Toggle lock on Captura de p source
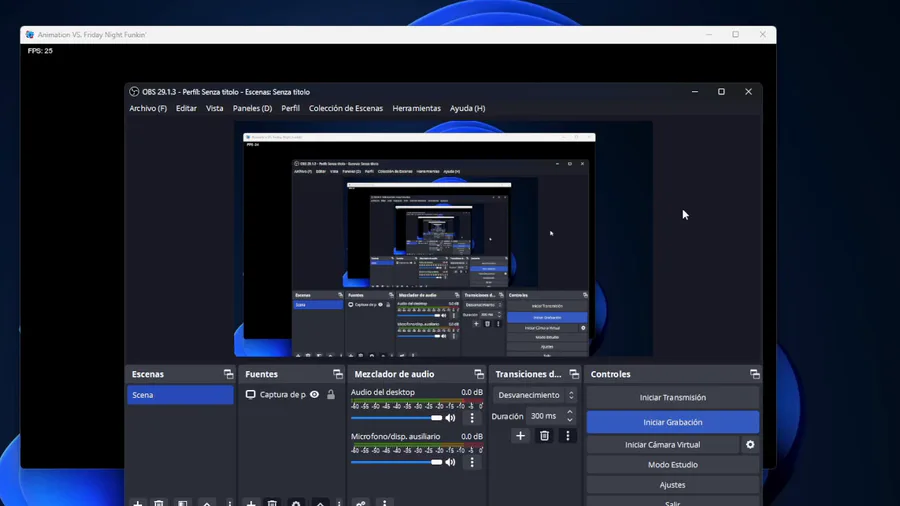Viewport: 900px width, 506px height. click(331, 395)
